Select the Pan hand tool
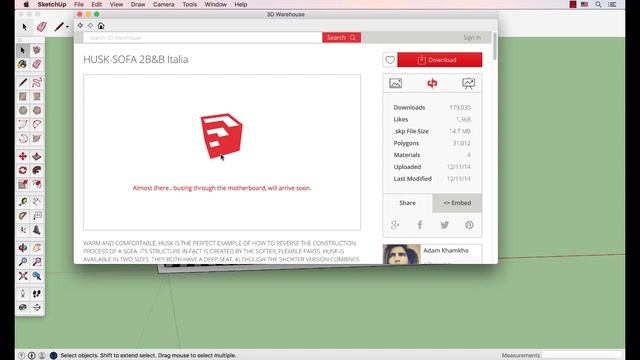Image resolution: width=640 pixels, height=360 pixels. (37, 248)
